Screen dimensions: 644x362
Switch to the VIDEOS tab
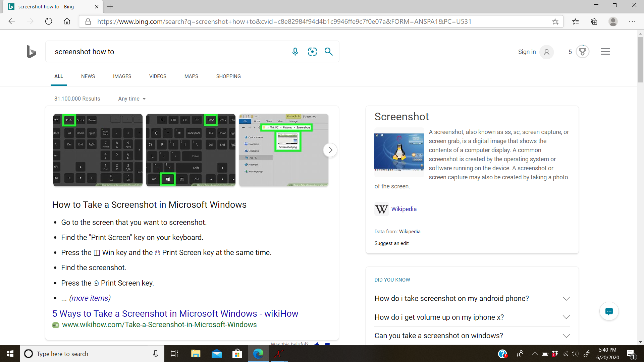pyautogui.click(x=158, y=76)
